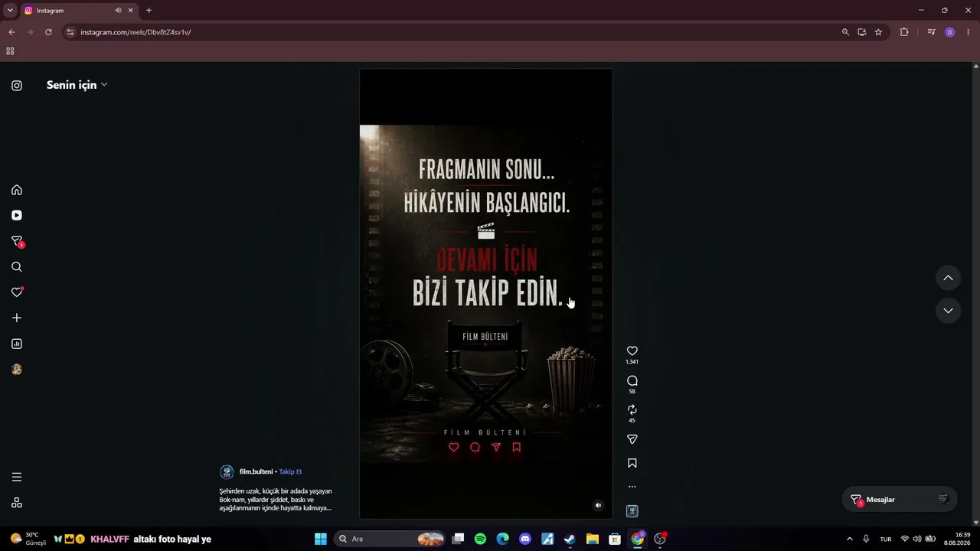Open the Windows Start menu
The height and width of the screenshot is (551, 980).
(x=321, y=539)
